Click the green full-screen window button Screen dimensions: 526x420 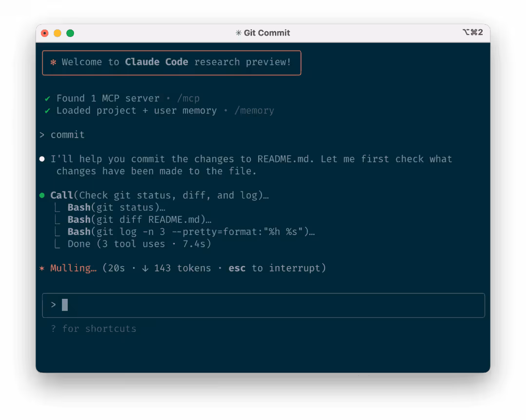[70, 33]
